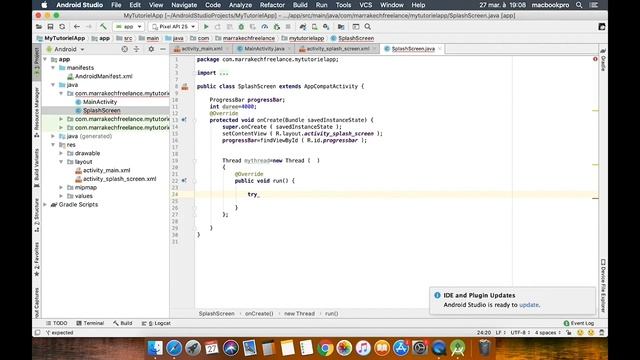
Task: Expand the java (generated) folder arrow
Action: (53, 136)
